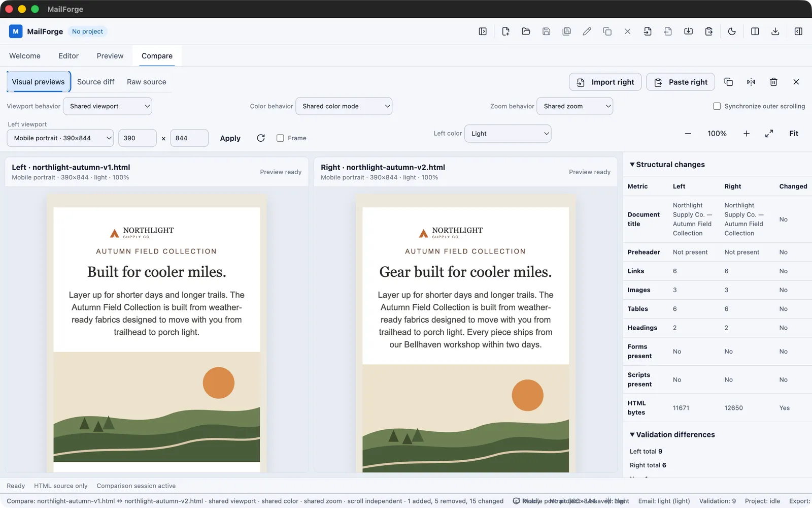Click the Fit zoom button
812x508 pixels.
pyautogui.click(x=794, y=134)
